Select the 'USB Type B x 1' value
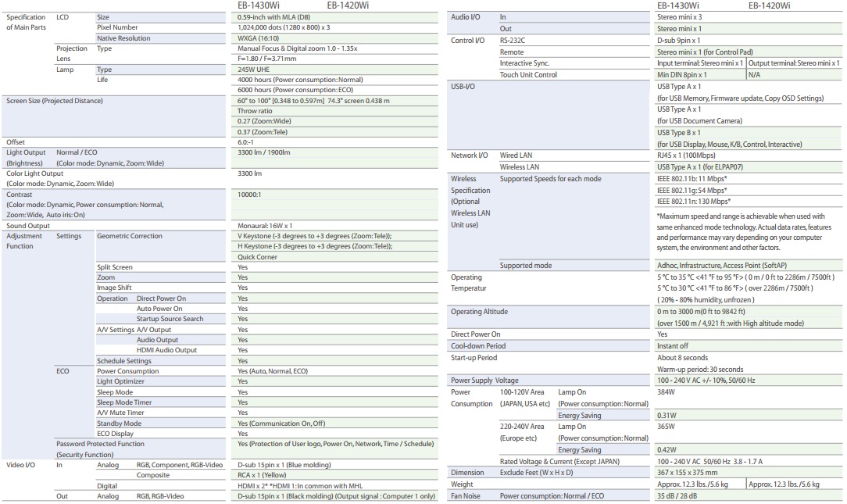This screenshot has width=847, height=504. pos(679,134)
